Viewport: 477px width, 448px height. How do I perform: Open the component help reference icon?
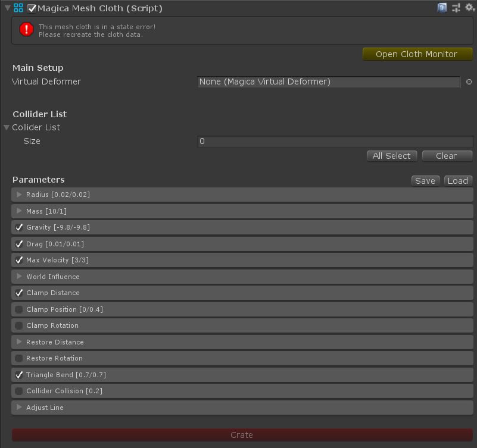442,8
